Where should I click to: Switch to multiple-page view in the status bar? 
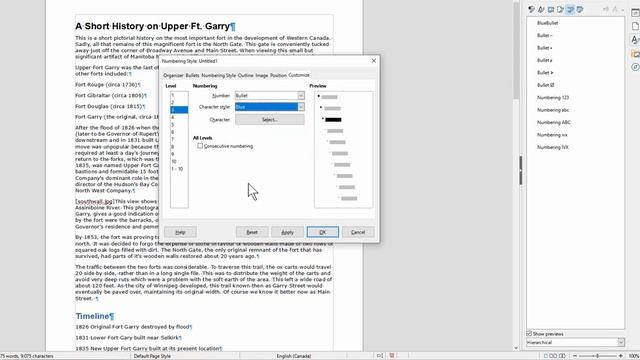pos(553,356)
